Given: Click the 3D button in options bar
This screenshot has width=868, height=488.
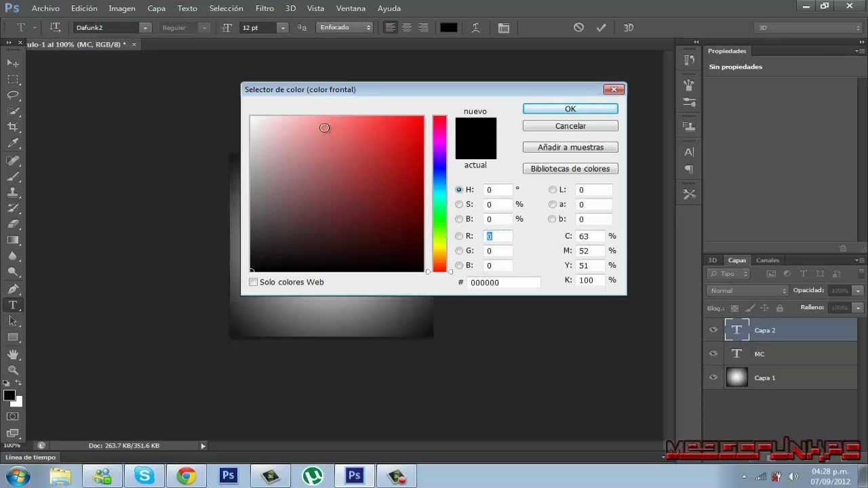Looking at the screenshot, I should [629, 28].
